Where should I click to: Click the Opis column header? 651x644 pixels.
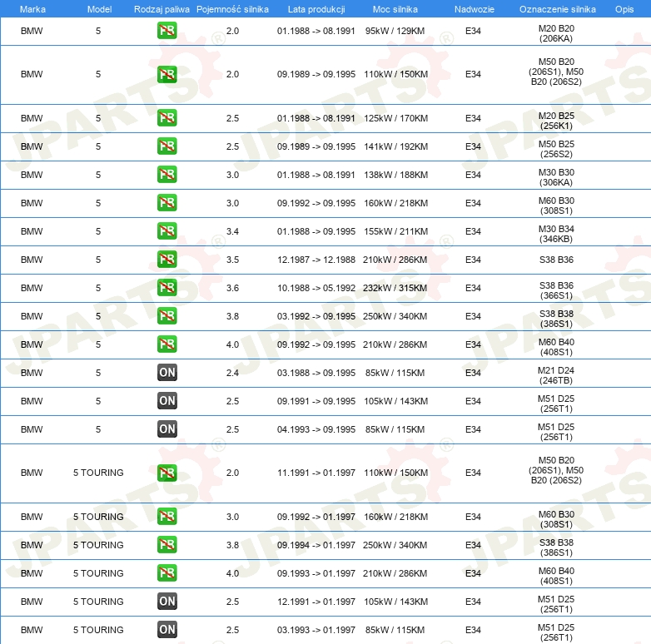[624, 9]
